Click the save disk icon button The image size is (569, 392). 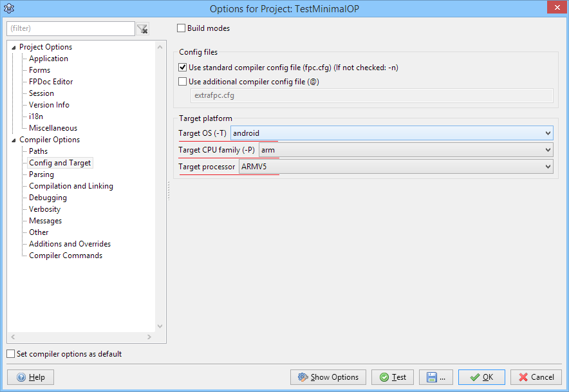[x=436, y=377]
